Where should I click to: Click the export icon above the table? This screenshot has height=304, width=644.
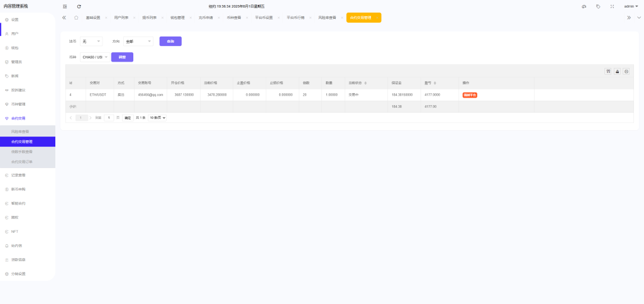(x=617, y=71)
